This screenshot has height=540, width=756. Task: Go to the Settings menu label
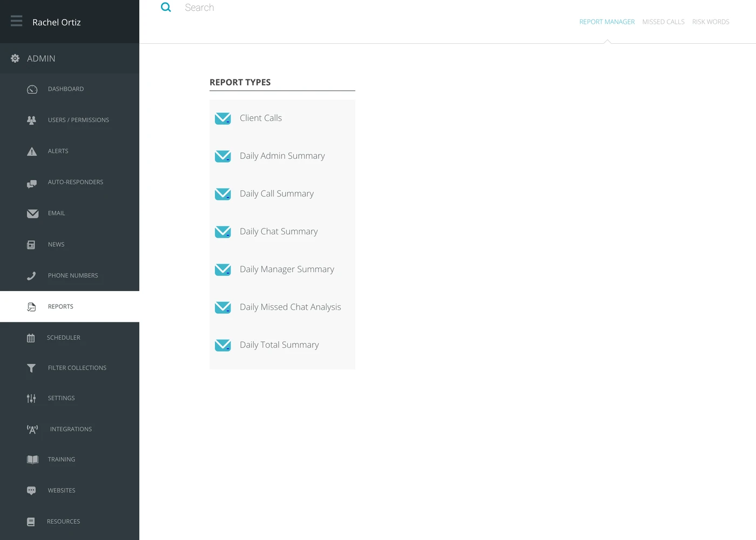pyautogui.click(x=62, y=398)
